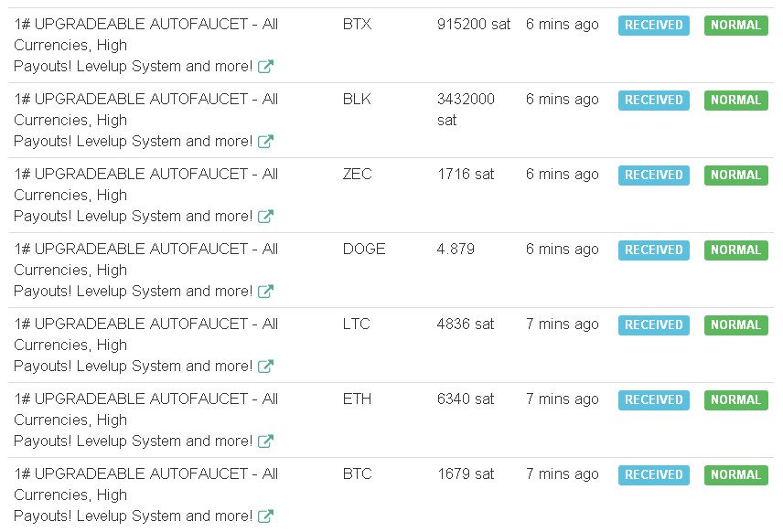Open external link icon in DOGE row
The width and height of the screenshot is (783, 532).
coord(265,291)
